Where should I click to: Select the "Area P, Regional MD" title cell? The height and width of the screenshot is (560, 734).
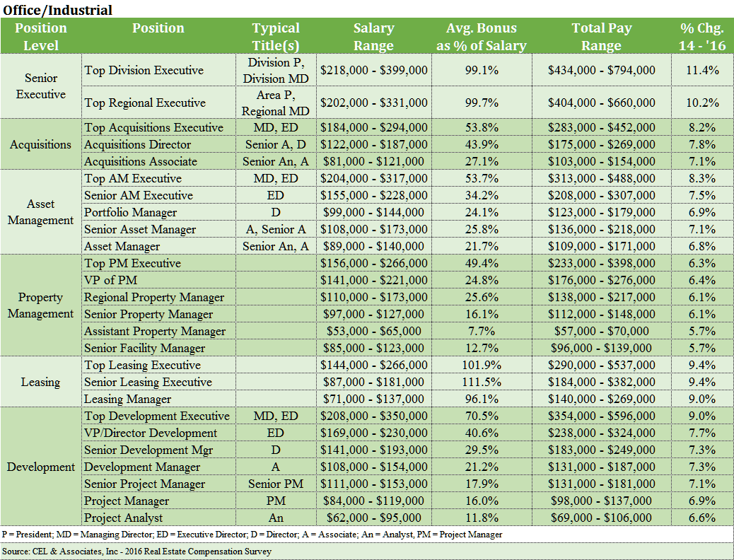(x=276, y=103)
